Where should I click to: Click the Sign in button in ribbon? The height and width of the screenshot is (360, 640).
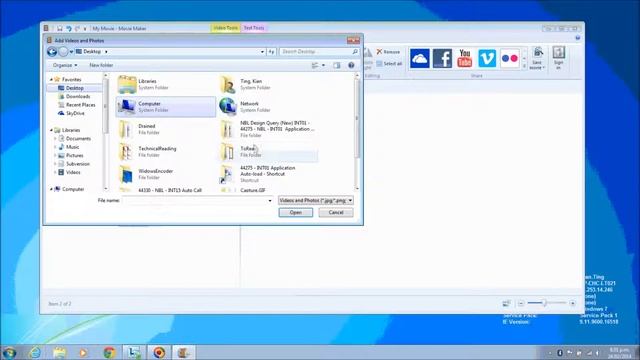558,58
